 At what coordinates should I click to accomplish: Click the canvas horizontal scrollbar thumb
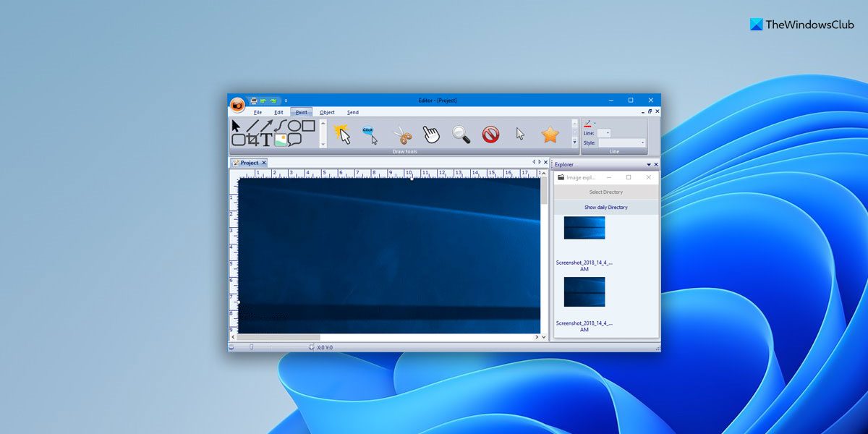click(x=278, y=337)
